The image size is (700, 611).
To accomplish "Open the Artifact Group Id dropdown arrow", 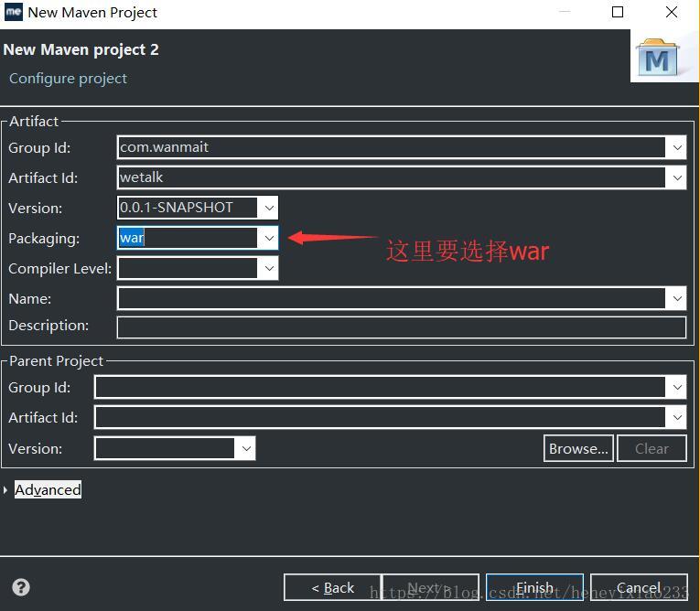I will click(x=677, y=147).
